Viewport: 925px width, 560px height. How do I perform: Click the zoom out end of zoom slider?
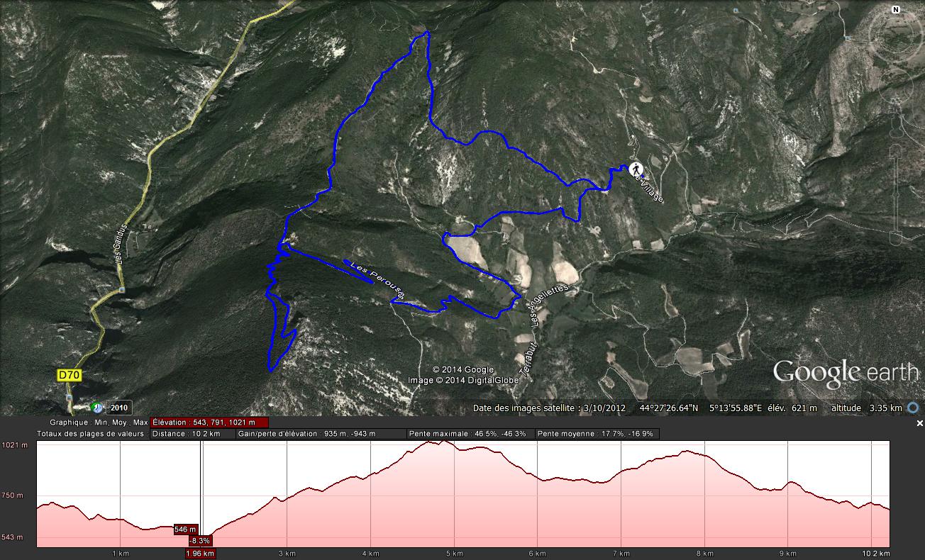897,240
